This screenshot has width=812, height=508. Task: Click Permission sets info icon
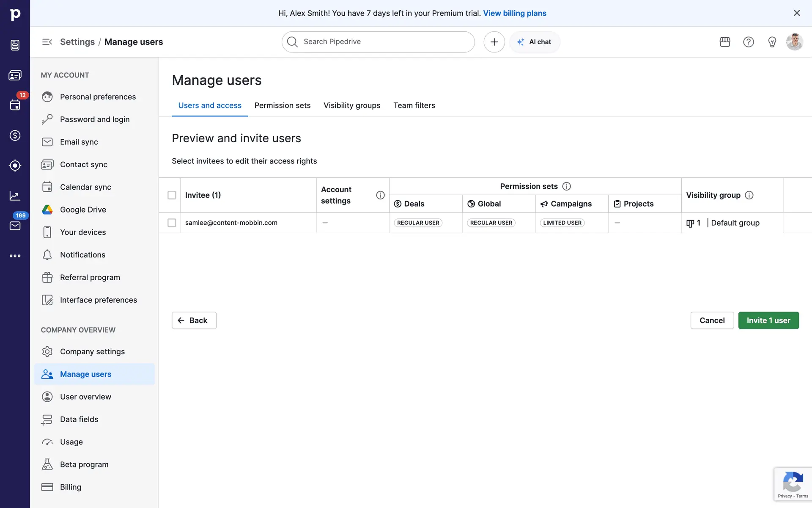(566, 186)
